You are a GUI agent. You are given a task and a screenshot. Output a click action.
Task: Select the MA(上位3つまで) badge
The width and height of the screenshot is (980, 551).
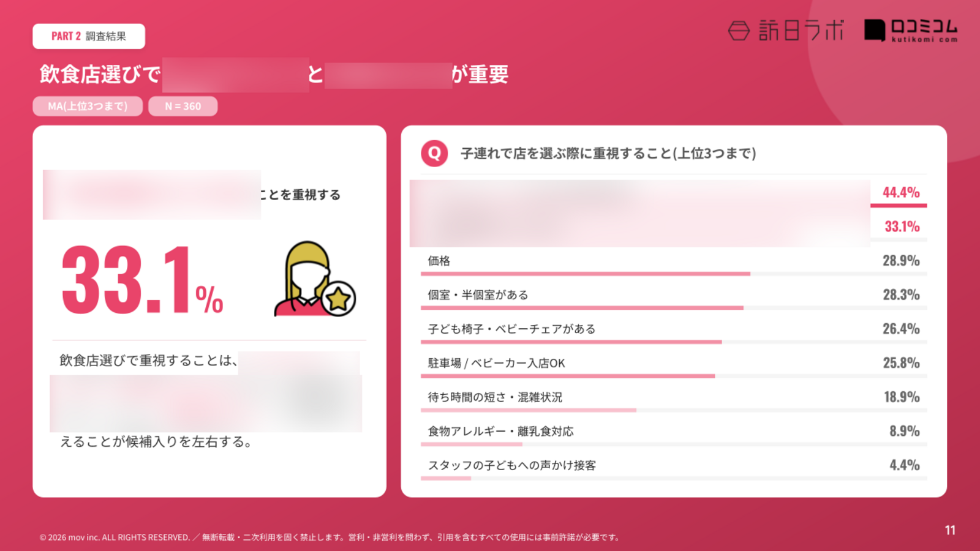pos(88,106)
